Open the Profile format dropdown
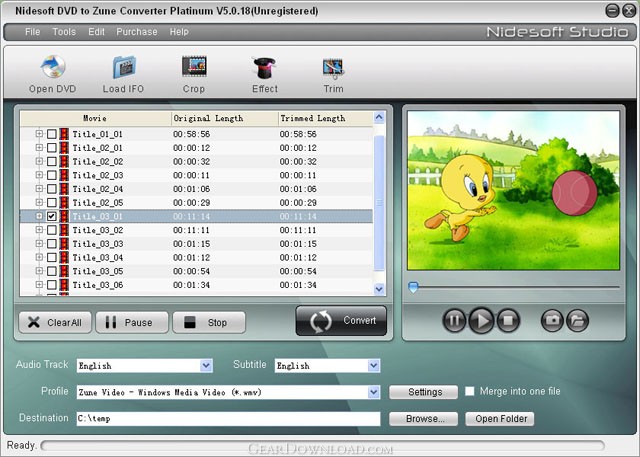640x457 pixels. click(373, 393)
